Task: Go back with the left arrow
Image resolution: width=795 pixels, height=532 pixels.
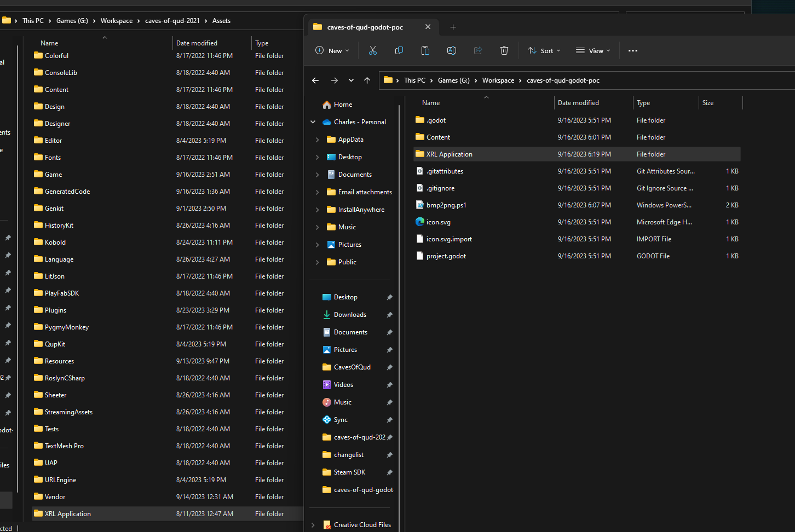Action: (315, 80)
